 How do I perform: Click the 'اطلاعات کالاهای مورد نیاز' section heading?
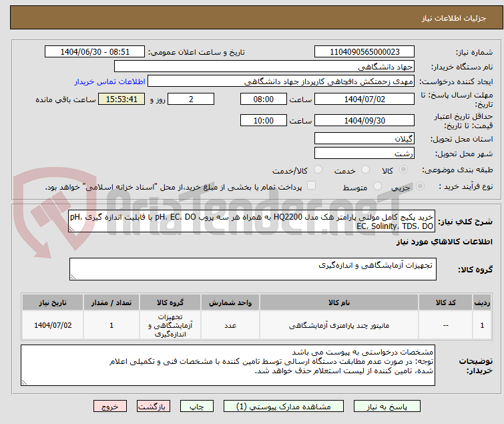444,242
